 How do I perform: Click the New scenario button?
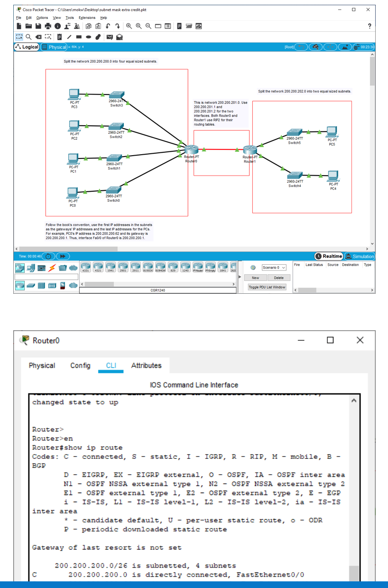point(255,277)
